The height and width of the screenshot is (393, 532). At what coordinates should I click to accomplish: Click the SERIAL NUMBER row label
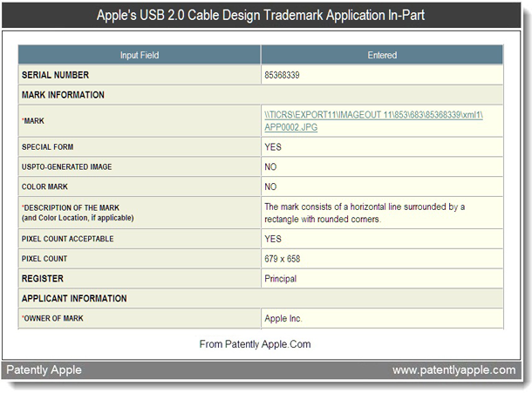pos(55,76)
